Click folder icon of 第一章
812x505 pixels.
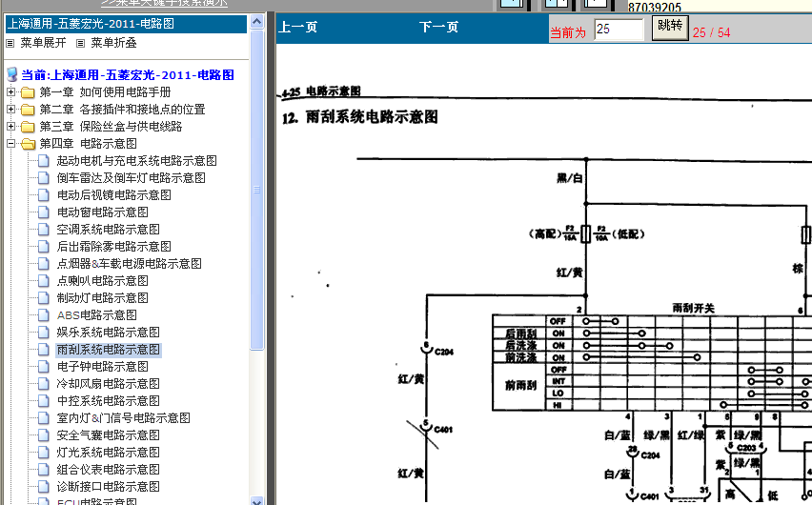28,92
